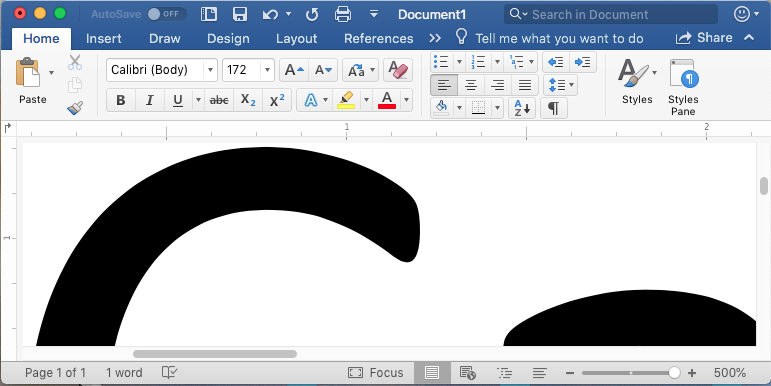Toggle AutoSave switch
The height and width of the screenshot is (386, 771).
pos(167,14)
